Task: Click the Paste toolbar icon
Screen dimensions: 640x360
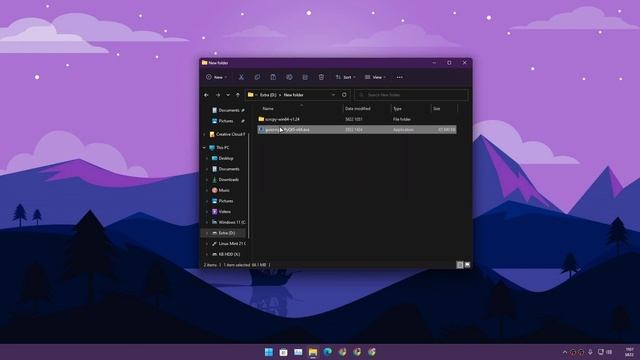Action: pyautogui.click(x=273, y=77)
